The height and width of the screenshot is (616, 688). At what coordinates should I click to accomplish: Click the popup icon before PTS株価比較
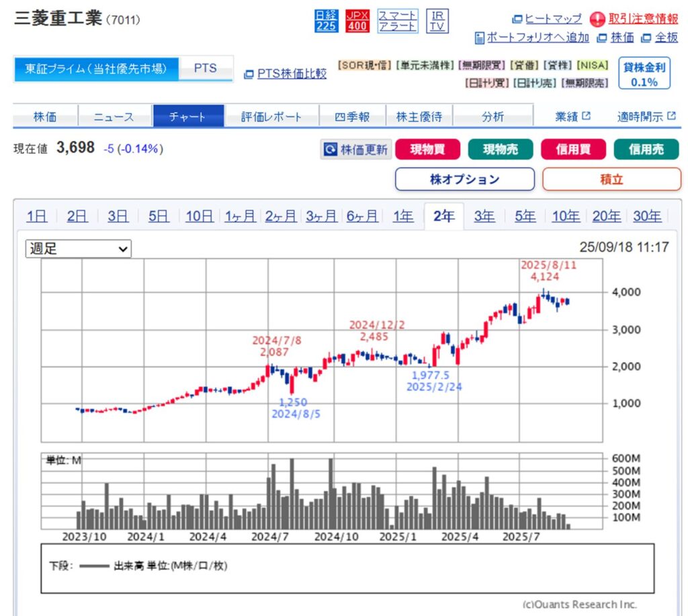(x=249, y=75)
